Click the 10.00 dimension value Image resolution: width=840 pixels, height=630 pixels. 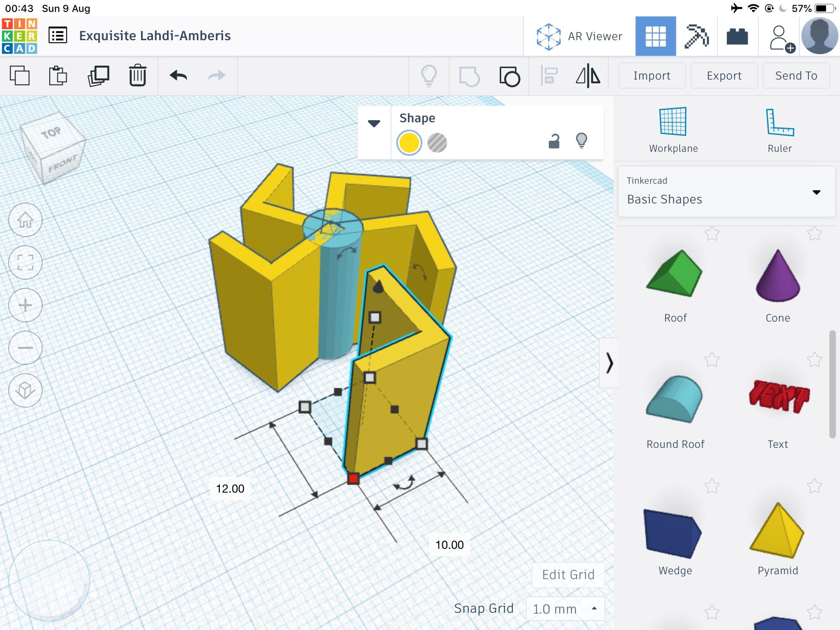pyautogui.click(x=450, y=545)
